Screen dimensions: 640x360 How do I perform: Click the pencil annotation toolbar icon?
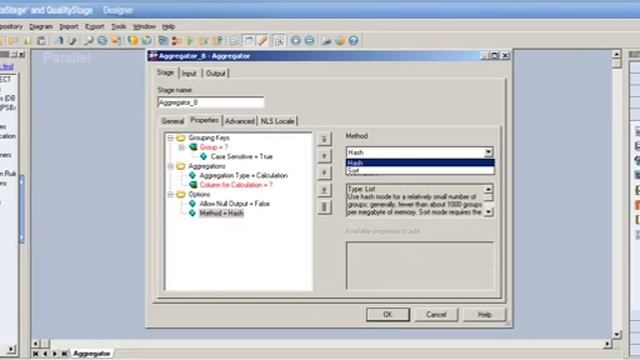(x=263, y=40)
